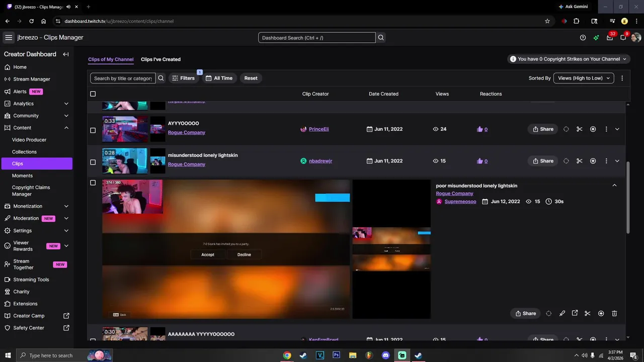
Task: Open the profile avatar menu
Action: click(x=636, y=38)
